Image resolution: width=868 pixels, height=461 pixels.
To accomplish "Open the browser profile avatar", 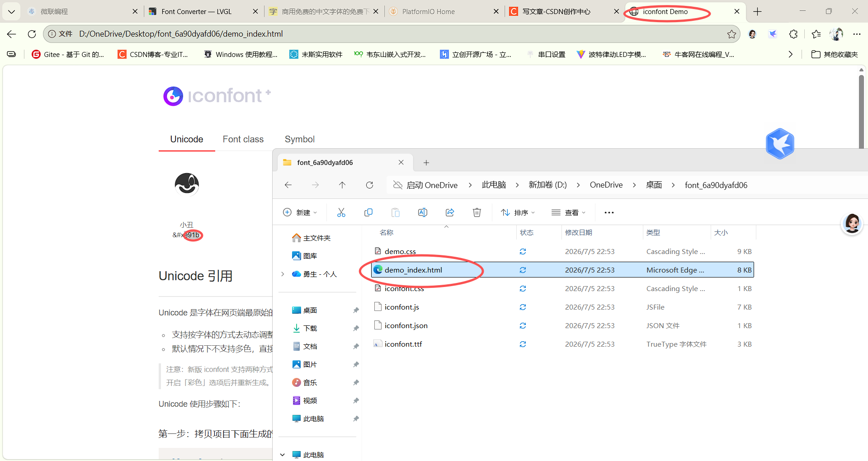I will coord(836,34).
